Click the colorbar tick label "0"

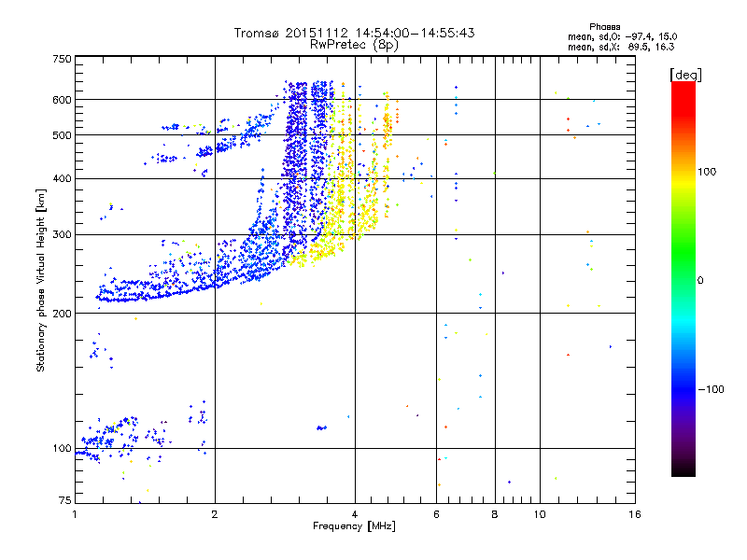tap(700, 281)
